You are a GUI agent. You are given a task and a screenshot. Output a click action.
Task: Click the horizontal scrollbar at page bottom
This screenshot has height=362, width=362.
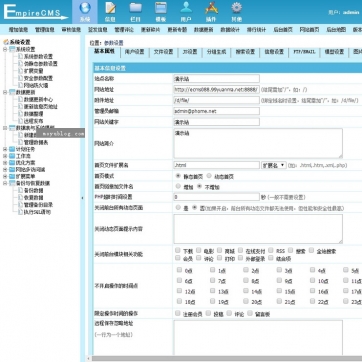[x=227, y=359]
